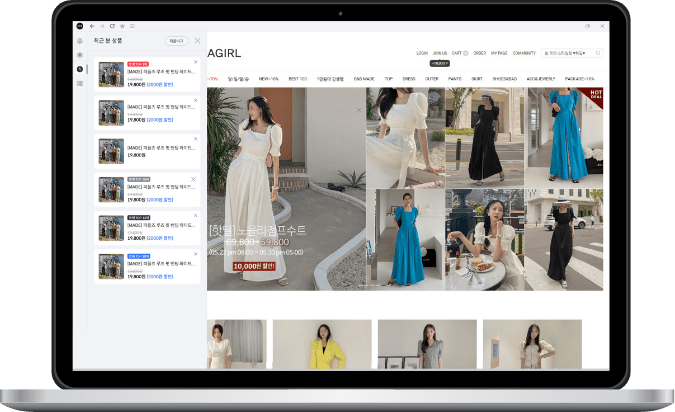Open the BEST 100 category
675x412 pixels.
[x=298, y=79]
